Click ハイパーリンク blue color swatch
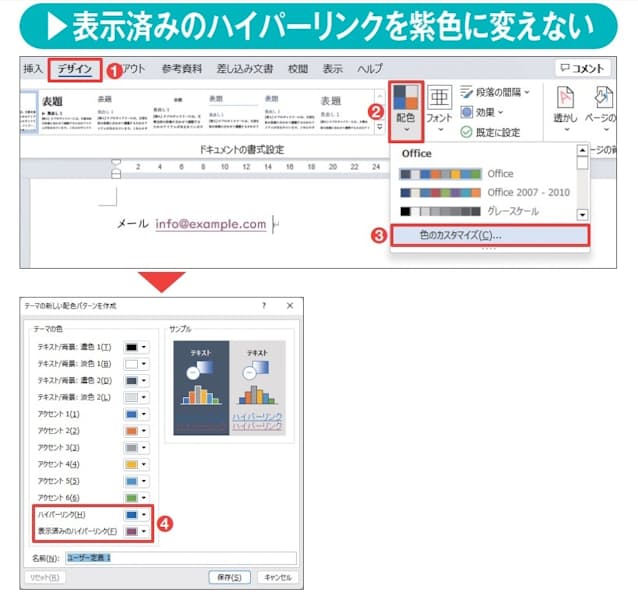This screenshot has width=638, height=596. [x=131, y=515]
